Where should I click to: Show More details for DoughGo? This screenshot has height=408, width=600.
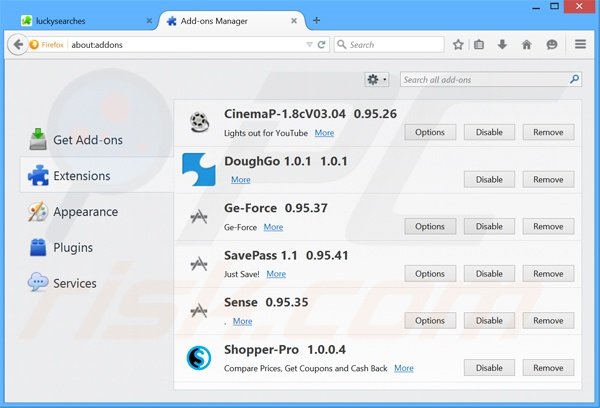[241, 180]
